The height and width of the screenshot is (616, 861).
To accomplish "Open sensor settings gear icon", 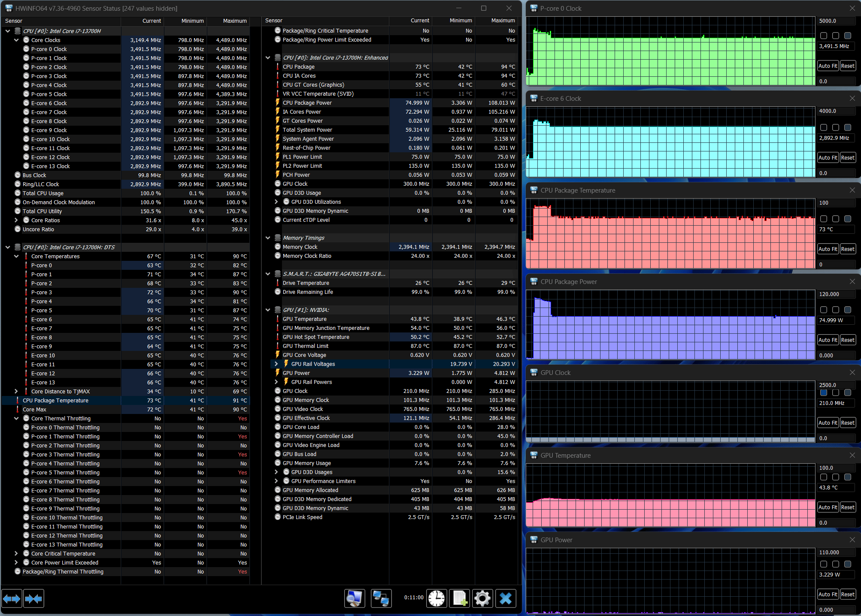I will coord(482,598).
